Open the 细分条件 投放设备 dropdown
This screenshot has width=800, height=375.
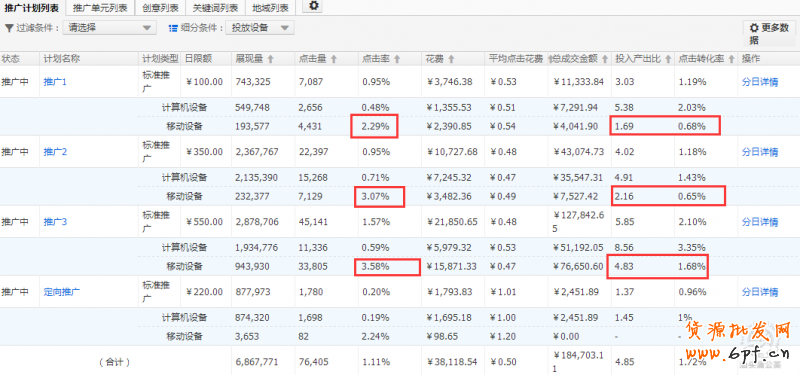[x=260, y=28]
